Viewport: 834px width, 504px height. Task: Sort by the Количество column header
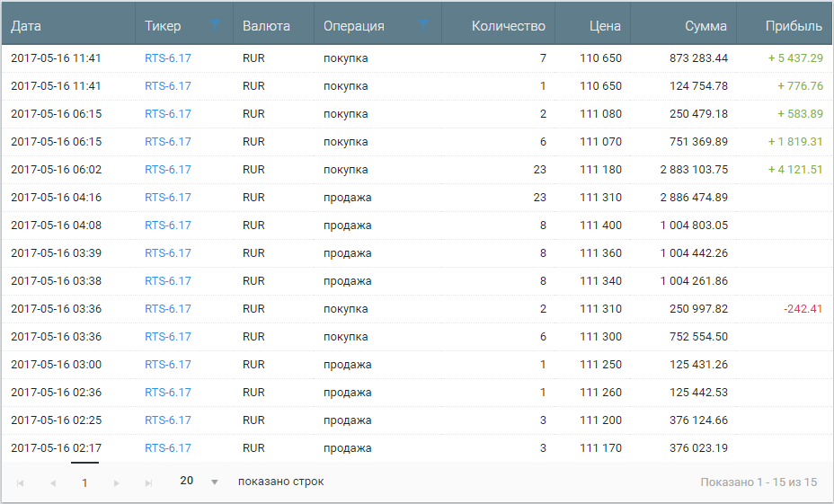[x=508, y=25]
